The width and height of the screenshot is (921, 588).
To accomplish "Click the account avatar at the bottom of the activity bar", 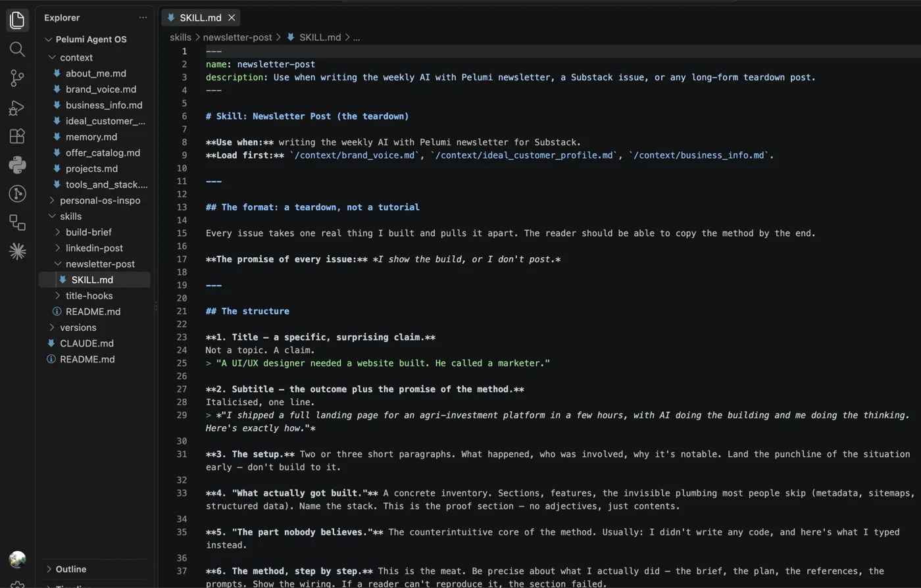I will (x=17, y=560).
